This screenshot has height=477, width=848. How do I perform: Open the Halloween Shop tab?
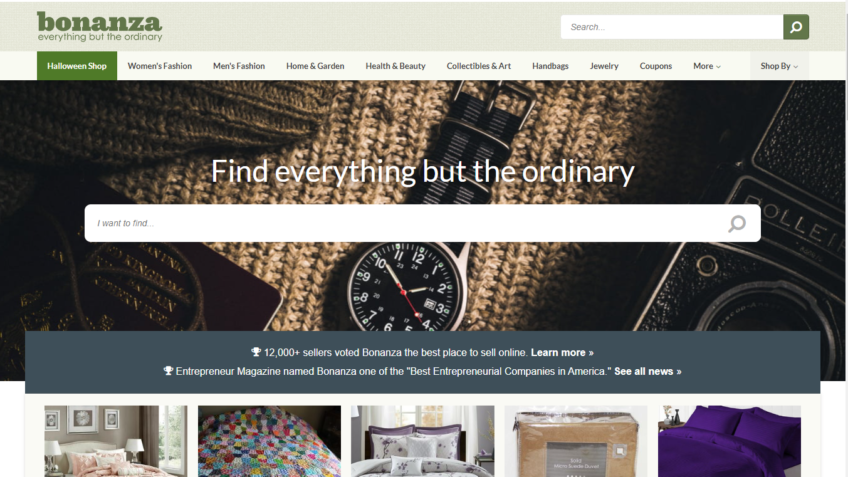[77, 66]
